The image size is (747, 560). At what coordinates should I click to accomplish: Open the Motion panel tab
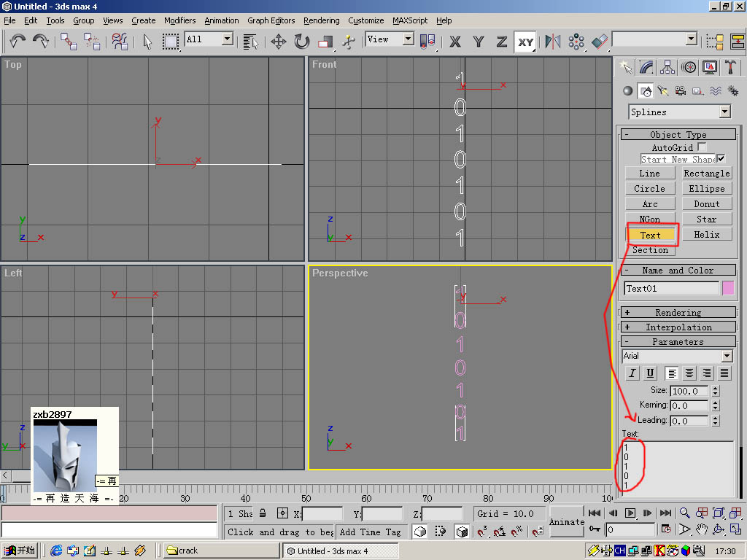pos(689,67)
